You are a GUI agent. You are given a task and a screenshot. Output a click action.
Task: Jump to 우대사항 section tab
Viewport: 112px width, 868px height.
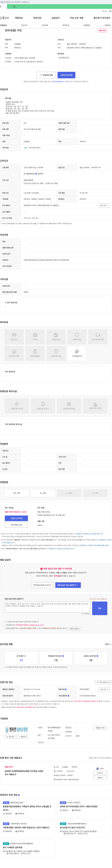tap(45, 25)
